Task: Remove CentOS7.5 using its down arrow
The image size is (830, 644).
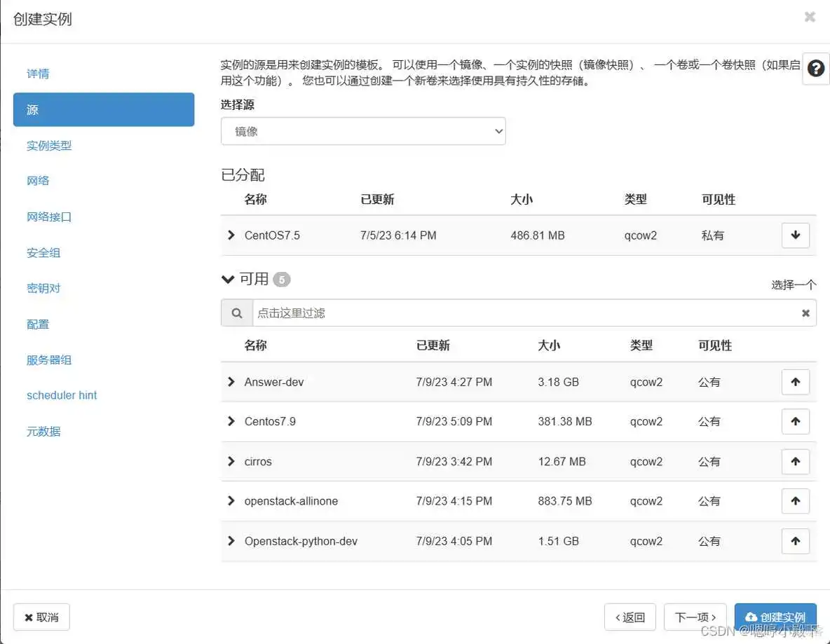Action: click(796, 235)
